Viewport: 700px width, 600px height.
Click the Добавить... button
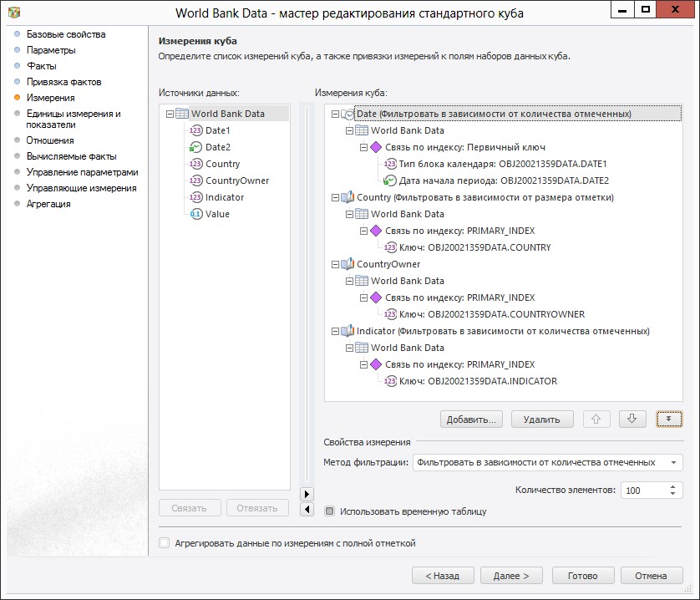tap(471, 419)
